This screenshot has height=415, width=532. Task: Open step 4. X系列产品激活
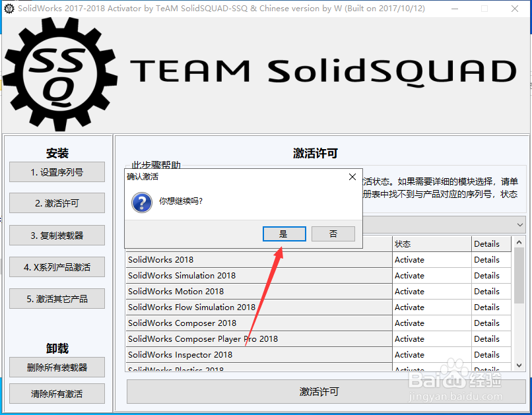coord(57,267)
